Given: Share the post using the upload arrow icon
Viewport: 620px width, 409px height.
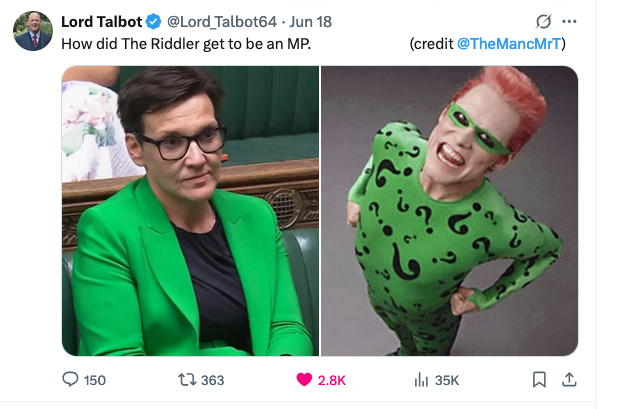Looking at the screenshot, I should (569, 379).
